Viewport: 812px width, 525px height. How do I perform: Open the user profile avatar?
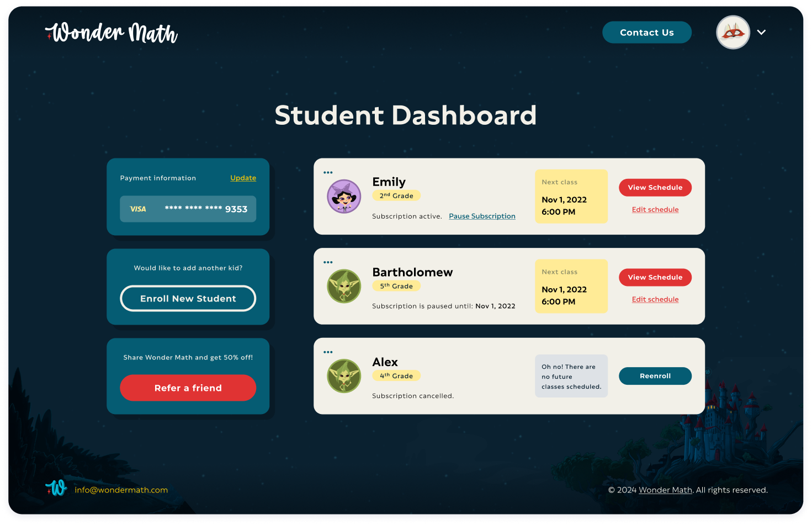pos(733,33)
